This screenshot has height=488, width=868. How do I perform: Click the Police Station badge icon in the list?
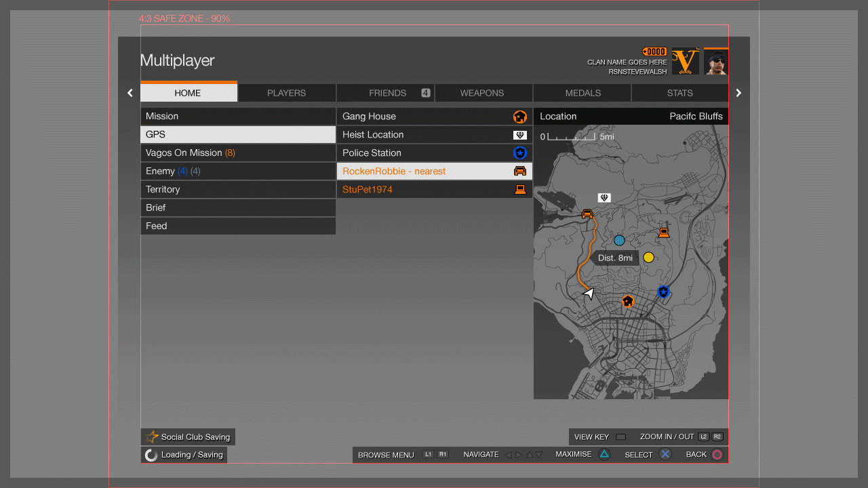(x=520, y=153)
